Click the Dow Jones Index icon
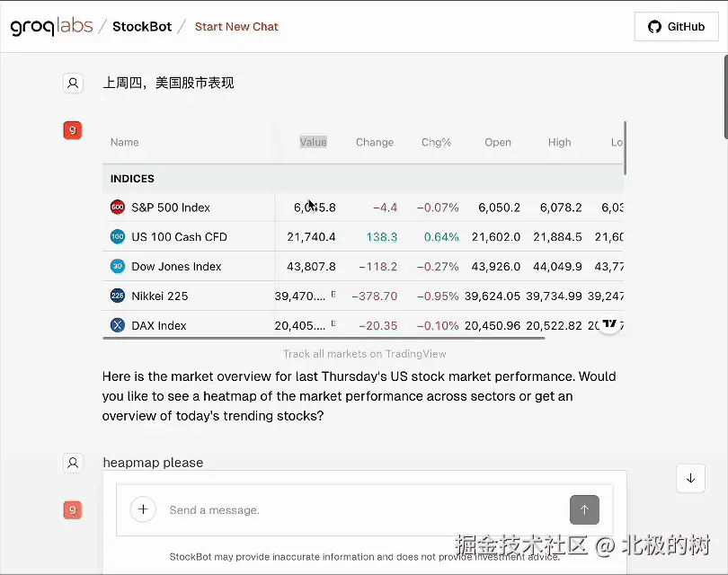This screenshot has width=728, height=575. (x=118, y=266)
